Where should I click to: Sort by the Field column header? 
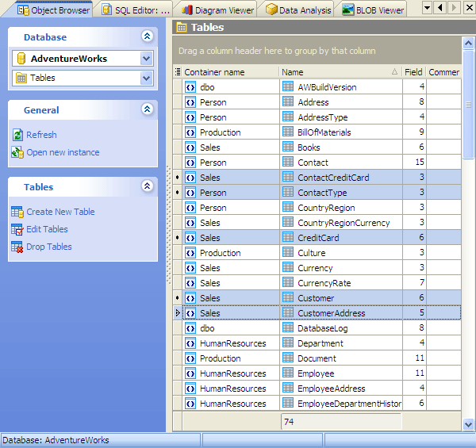(x=414, y=72)
